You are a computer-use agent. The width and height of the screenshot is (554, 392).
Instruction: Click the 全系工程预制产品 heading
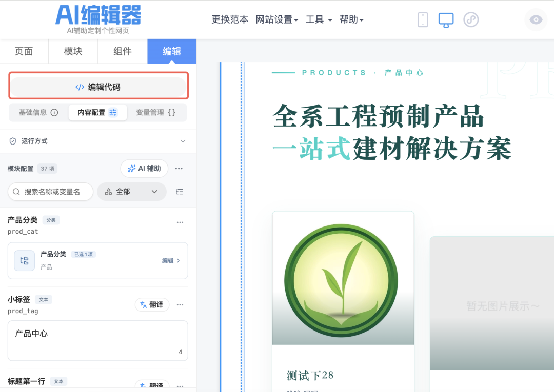pyautogui.click(x=379, y=116)
